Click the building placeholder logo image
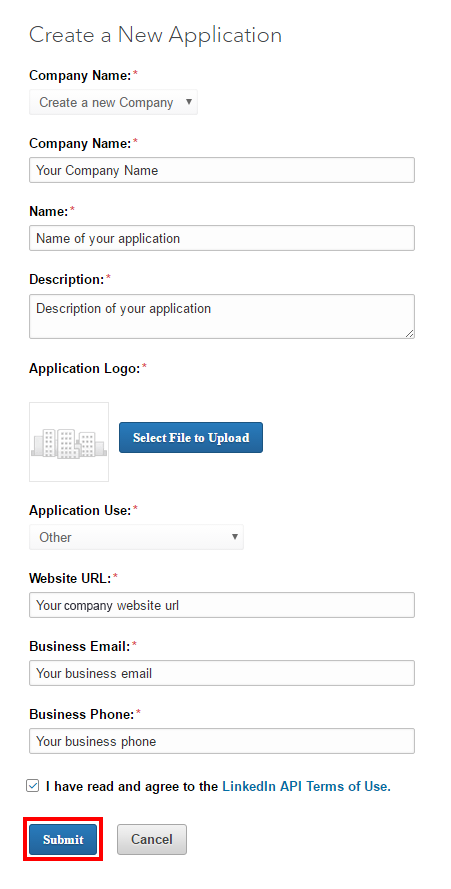This screenshot has height=889, width=451. point(69,442)
